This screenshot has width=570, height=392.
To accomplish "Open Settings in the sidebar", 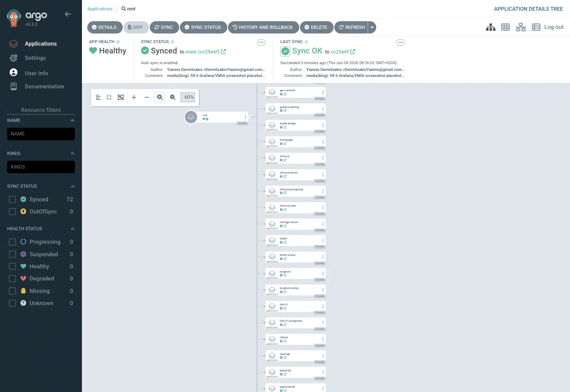I will tap(35, 58).
